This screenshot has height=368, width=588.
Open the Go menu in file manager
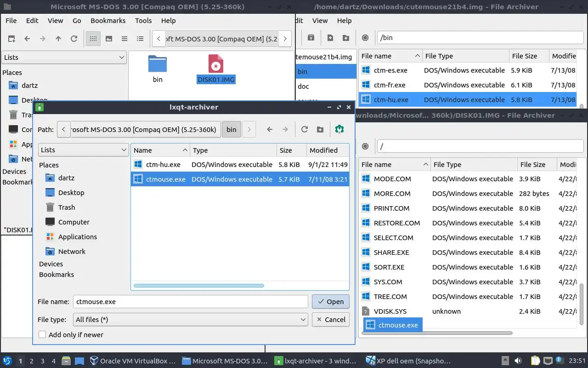pos(77,21)
